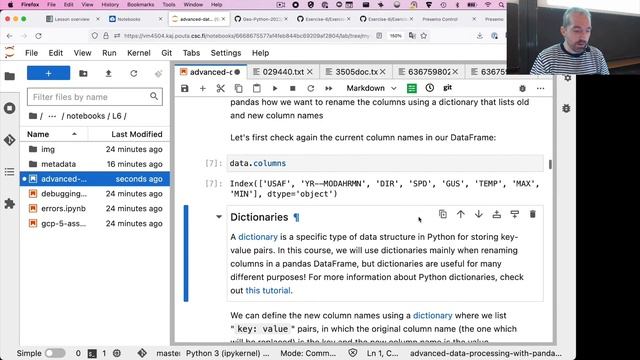Image resolution: width=640 pixels, height=360 pixels.
Task: Open the errors.ipynb notebook file
Action: [95, 209]
